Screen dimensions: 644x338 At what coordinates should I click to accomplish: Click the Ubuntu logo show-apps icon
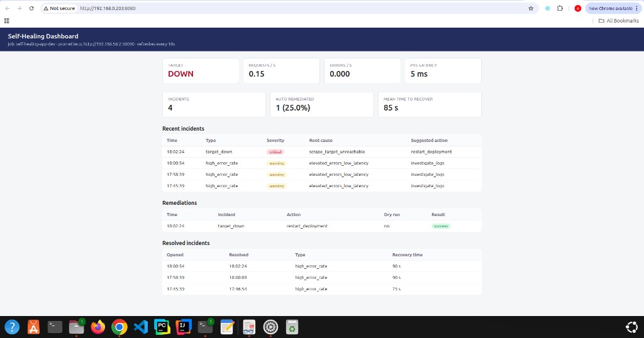click(x=631, y=327)
